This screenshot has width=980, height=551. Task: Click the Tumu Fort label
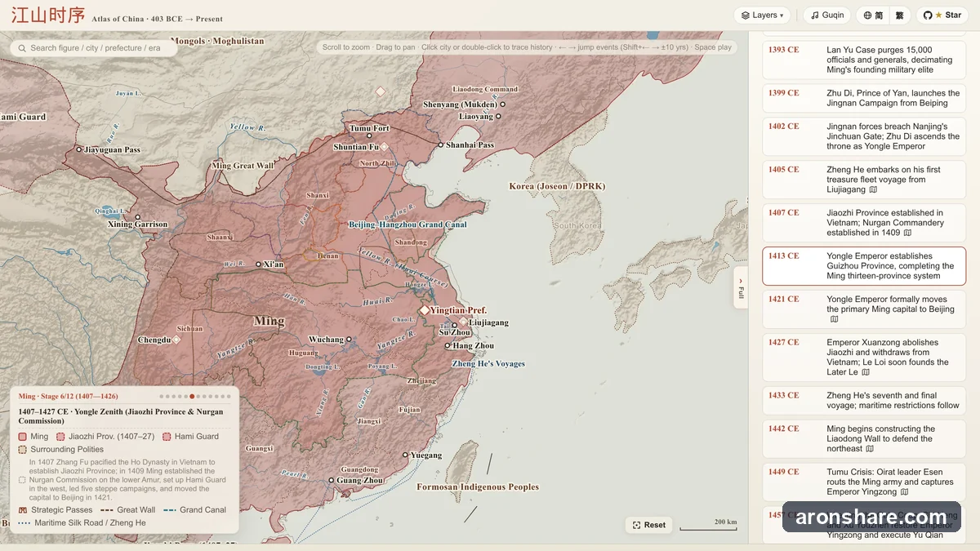click(x=370, y=128)
